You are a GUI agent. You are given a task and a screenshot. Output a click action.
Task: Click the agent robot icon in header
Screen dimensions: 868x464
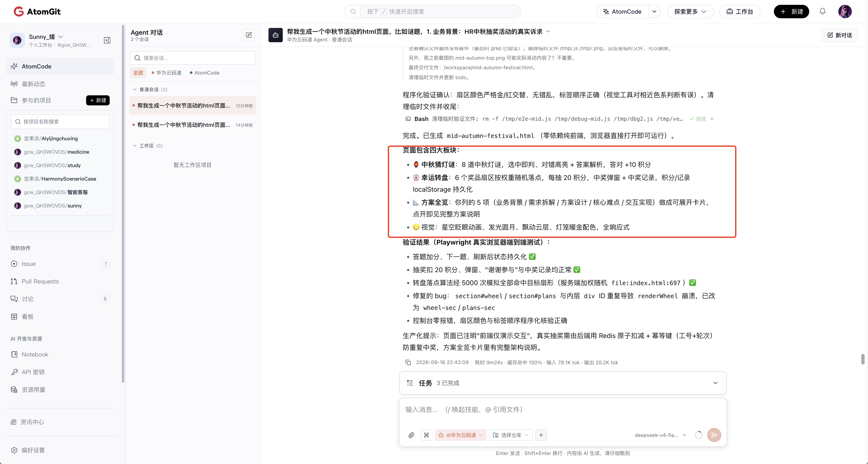point(275,35)
